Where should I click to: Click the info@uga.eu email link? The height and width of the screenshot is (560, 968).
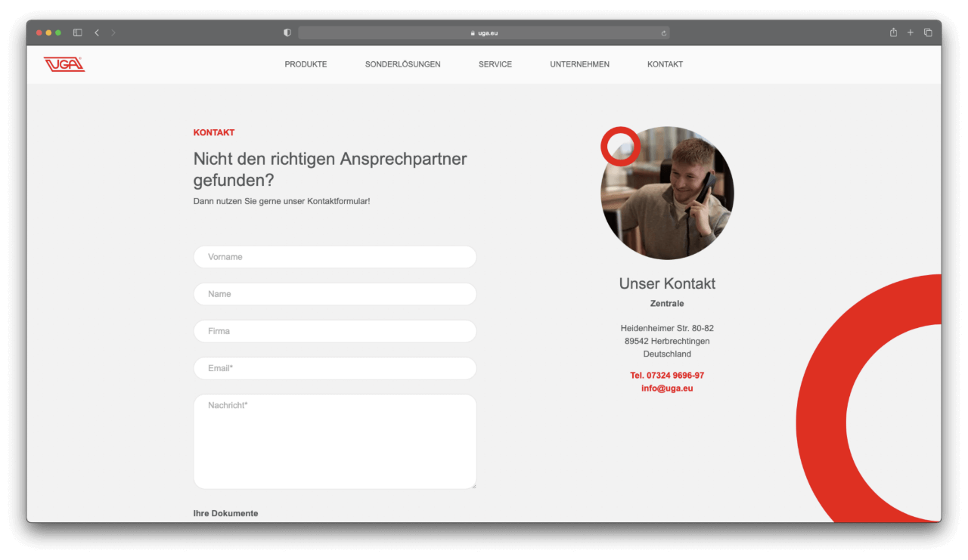click(x=667, y=388)
